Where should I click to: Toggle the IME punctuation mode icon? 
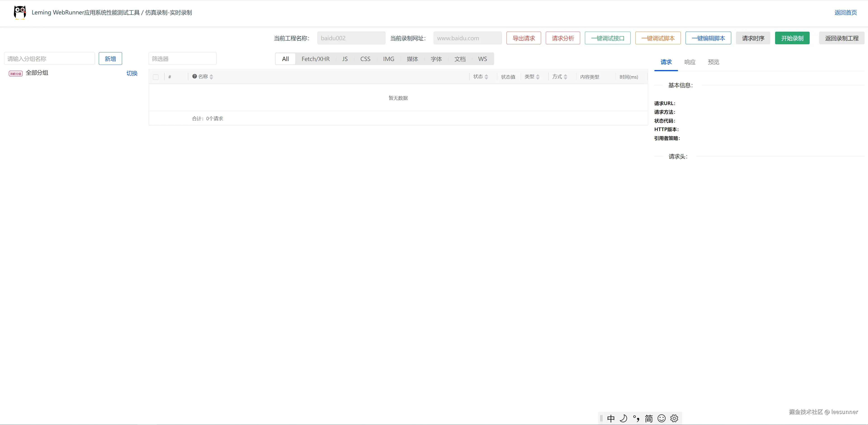(x=636, y=418)
